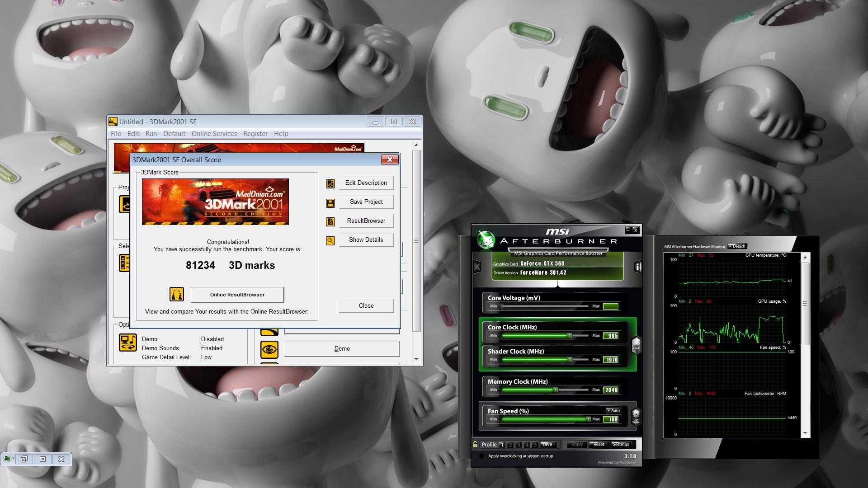868x488 pixels.
Task: Open the Default menu in 3DMark2001 SE
Action: 174,134
